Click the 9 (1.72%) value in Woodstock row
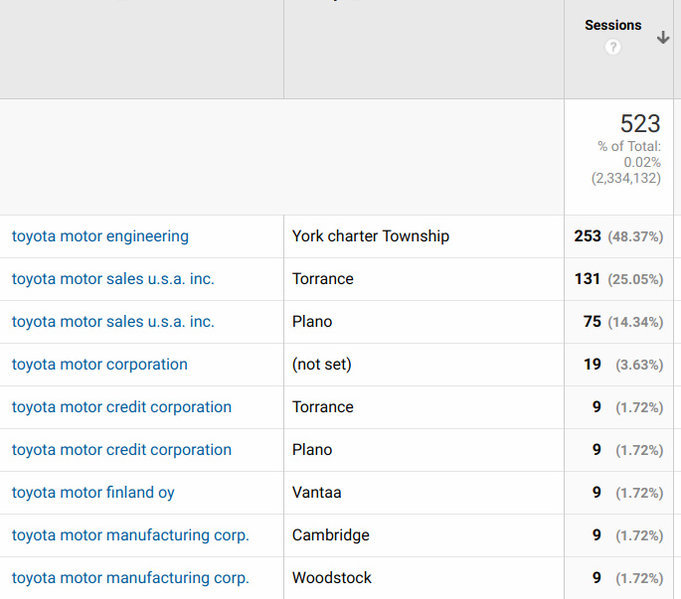 (628, 578)
